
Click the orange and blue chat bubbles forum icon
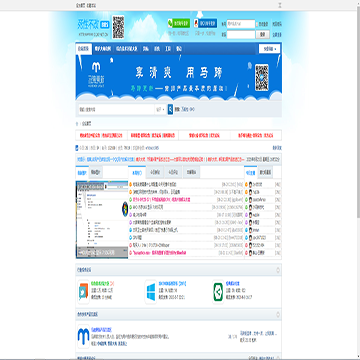(83, 292)
